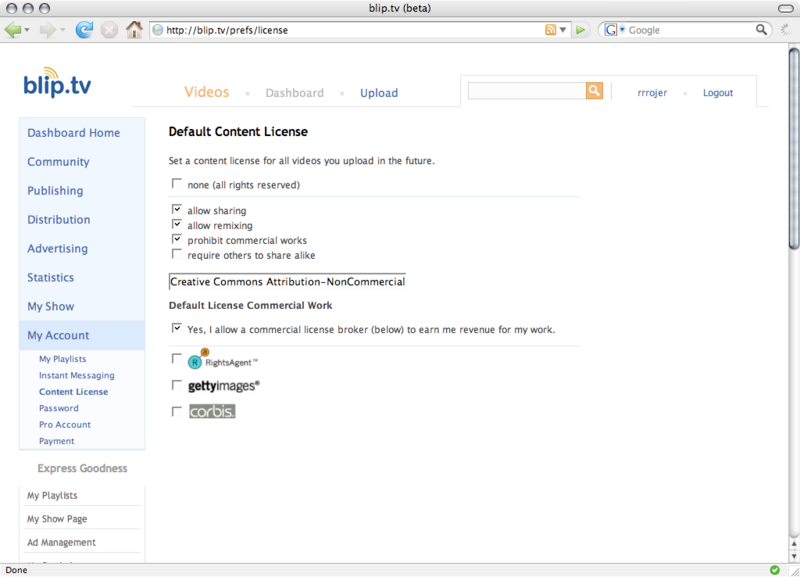Uncheck the allow sharing checkbox
Viewport: 800px width, 577px height.
click(177, 209)
